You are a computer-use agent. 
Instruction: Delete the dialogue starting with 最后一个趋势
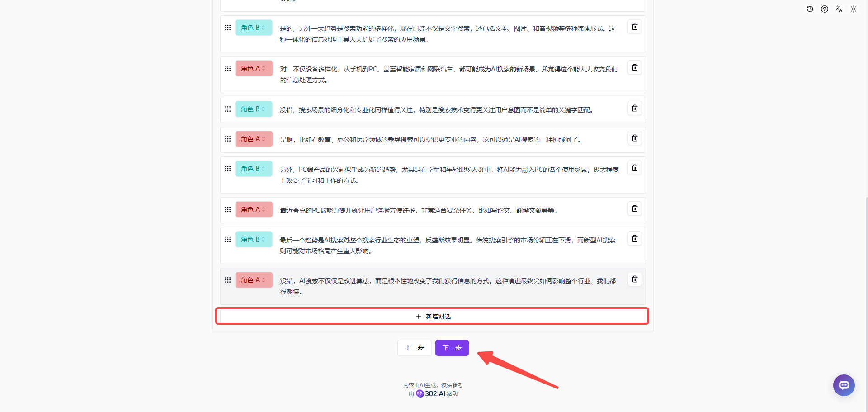635,239
